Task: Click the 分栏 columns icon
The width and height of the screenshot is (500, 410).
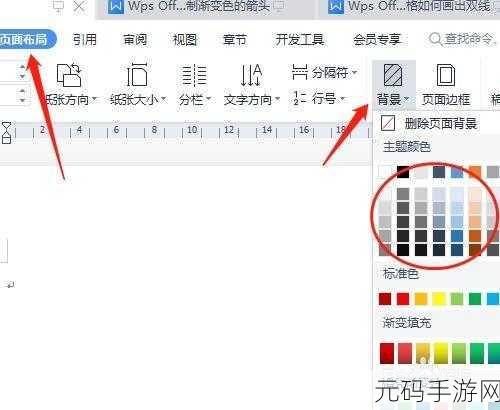Action: 195,75
